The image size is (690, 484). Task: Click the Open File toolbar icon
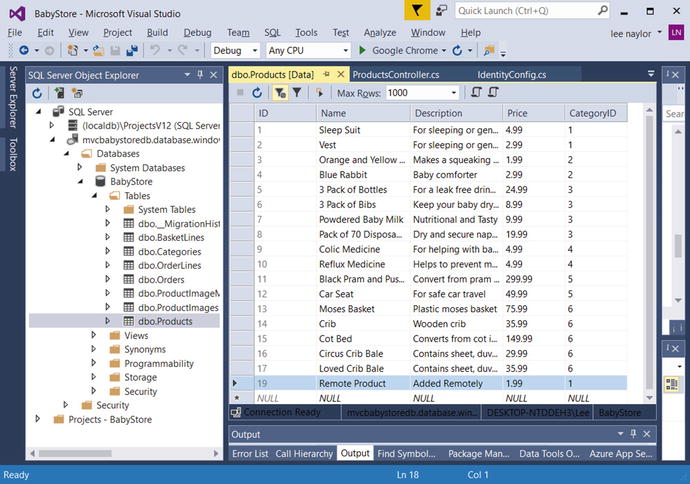pyautogui.click(x=98, y=51)
